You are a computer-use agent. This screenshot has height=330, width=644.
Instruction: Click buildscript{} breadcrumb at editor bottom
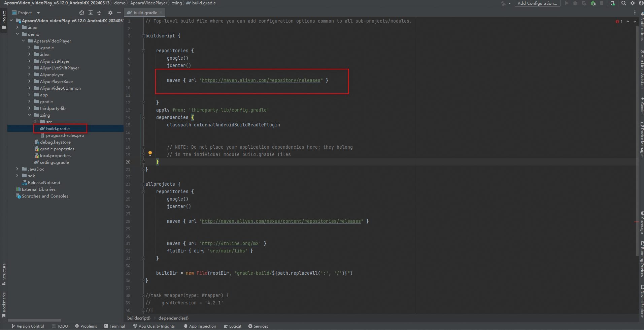click(139, 318)
